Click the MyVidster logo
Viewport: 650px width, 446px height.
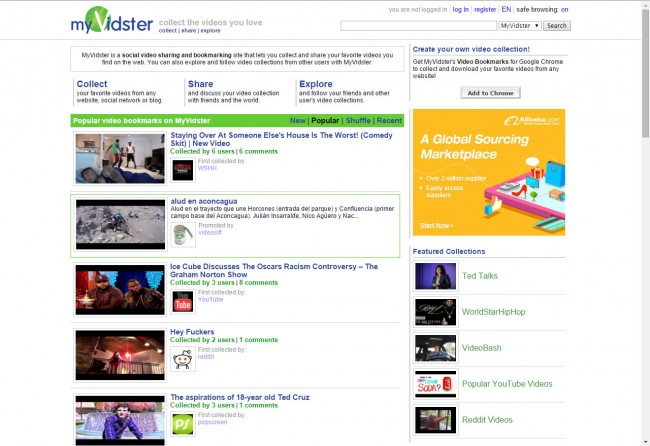[111, 21]
